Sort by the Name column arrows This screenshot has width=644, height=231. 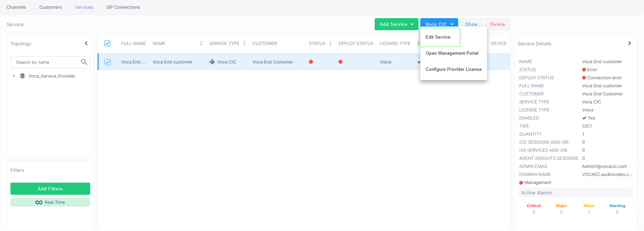point(201,44)
